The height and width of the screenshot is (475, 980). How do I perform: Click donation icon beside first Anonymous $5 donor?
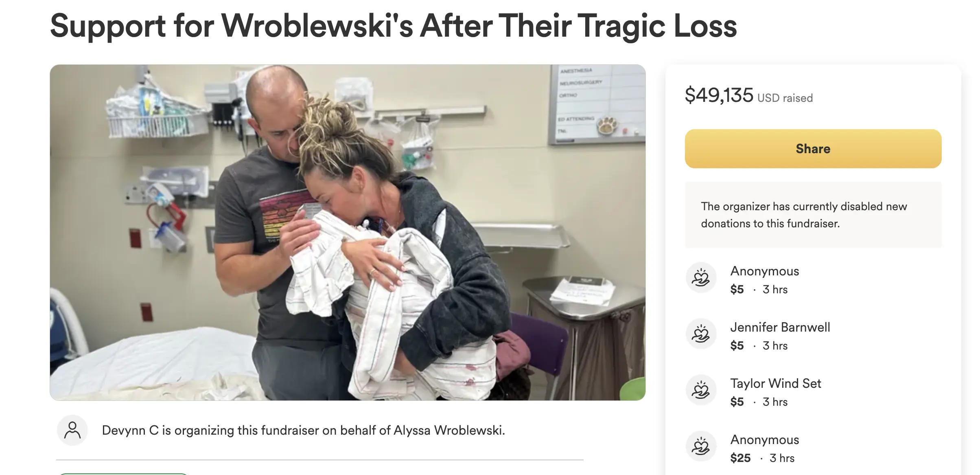pos(701,278)
